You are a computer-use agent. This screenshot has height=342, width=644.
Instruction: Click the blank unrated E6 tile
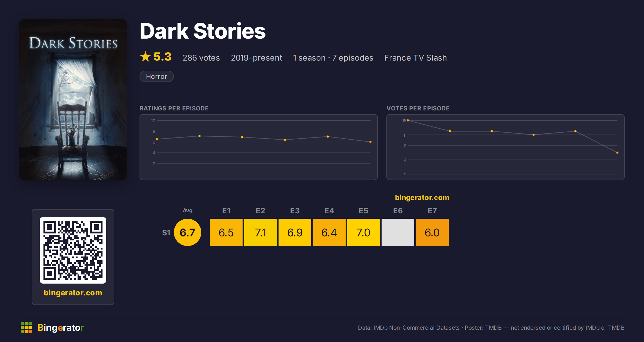point(398,232)
